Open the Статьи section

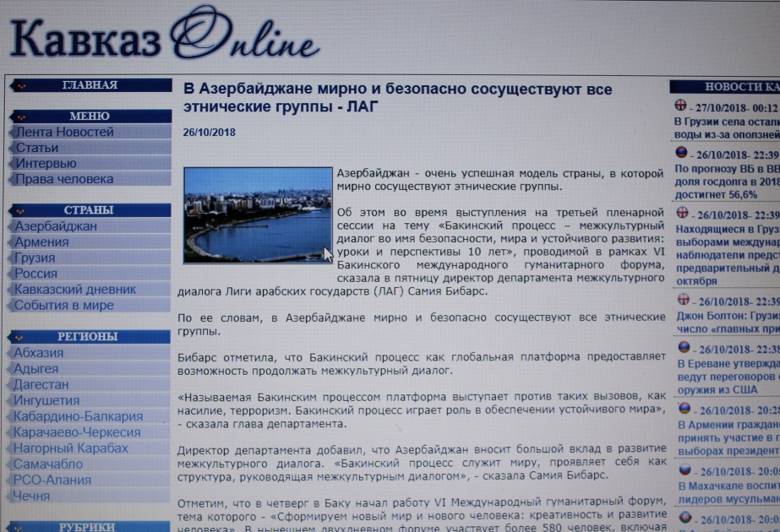(90, 148)
